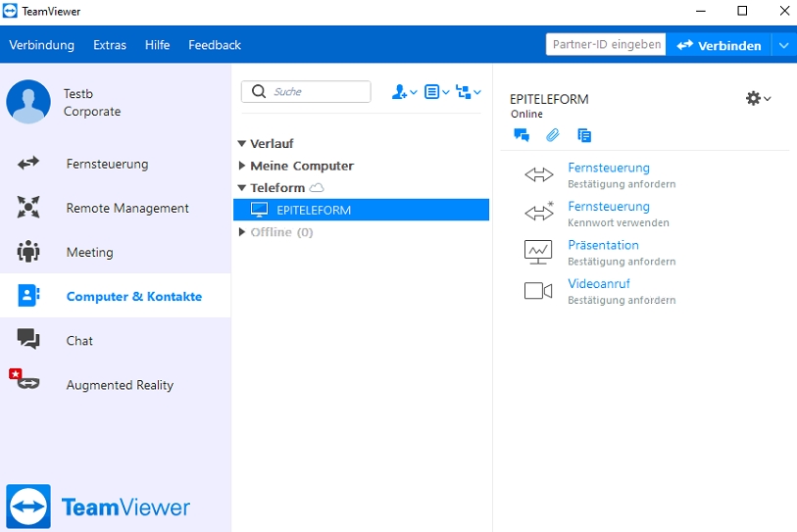
Task: Click the Meine Computer group label
Action: tap(302, 166)
